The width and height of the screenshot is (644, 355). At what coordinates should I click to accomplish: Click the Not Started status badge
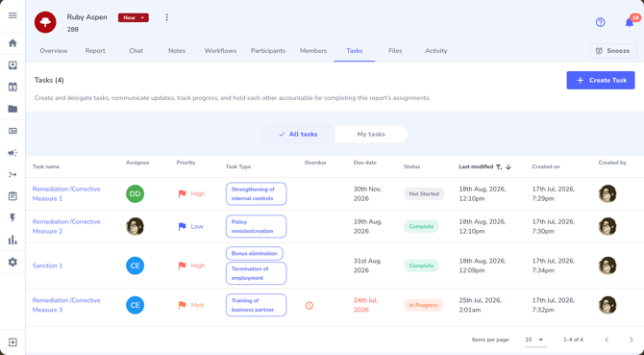(424, 194)
